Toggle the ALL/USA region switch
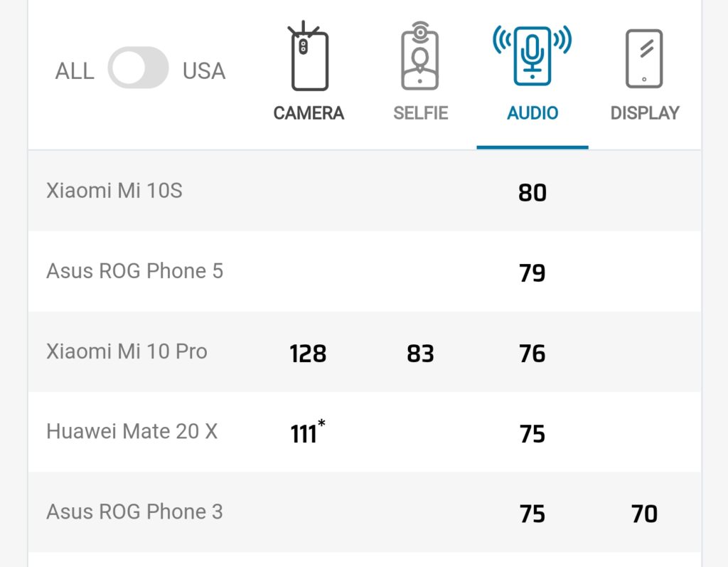Screen dimensions: 728x567 coord(139,70)
